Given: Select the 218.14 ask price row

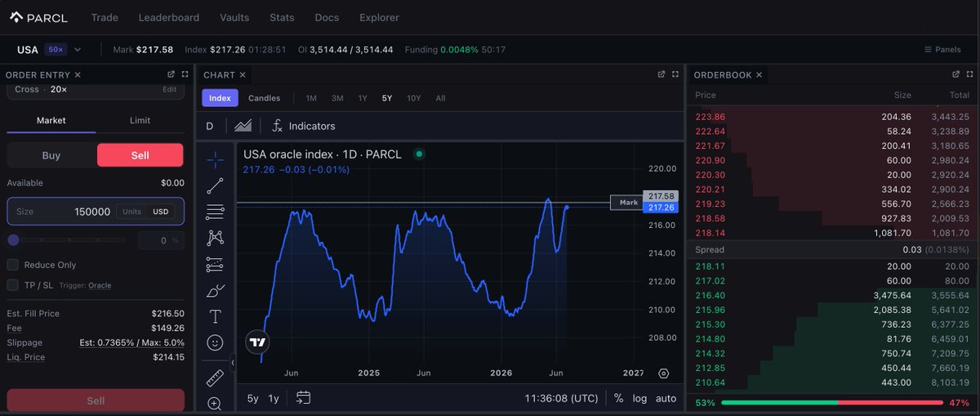Looking at the screenshot, I should point(833,233).
